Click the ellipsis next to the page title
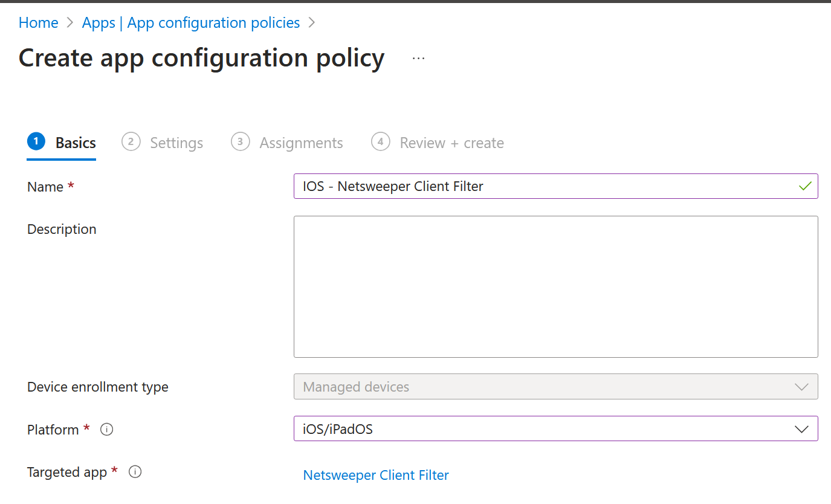 (418, 57)
